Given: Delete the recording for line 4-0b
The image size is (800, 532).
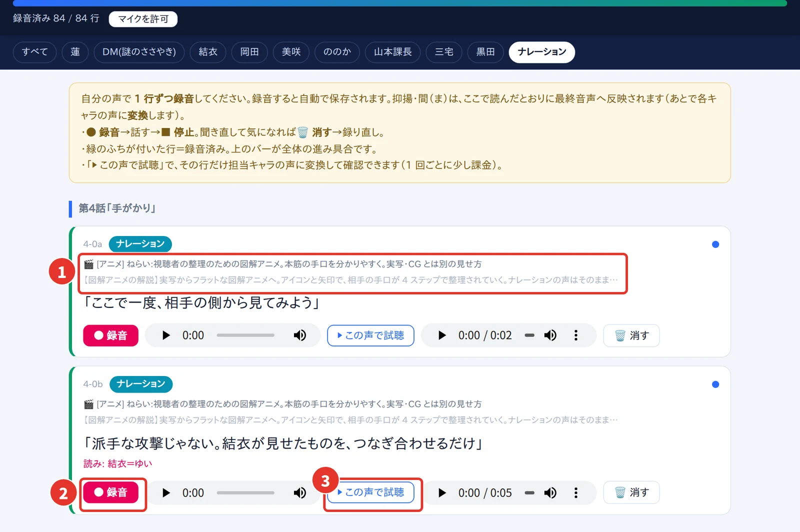Looking at the screenshot, I should coord(631,492).
